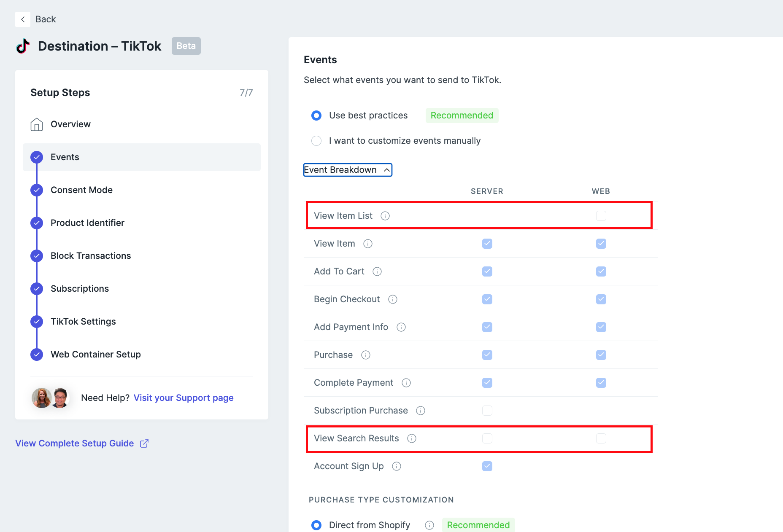Toggle Complete Payment server checkbox
This screenshot has width=783, height=532.
pyautogui.click(x=487, y=383)
